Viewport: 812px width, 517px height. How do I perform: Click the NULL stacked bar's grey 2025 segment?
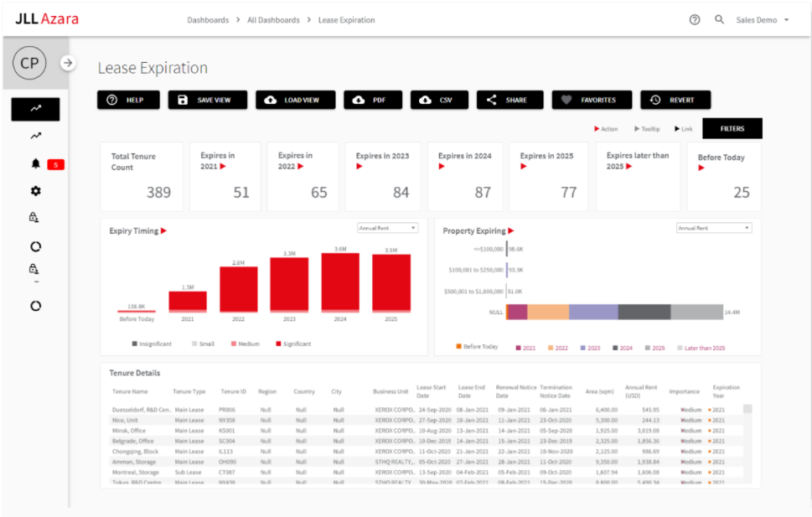(696, 312)
